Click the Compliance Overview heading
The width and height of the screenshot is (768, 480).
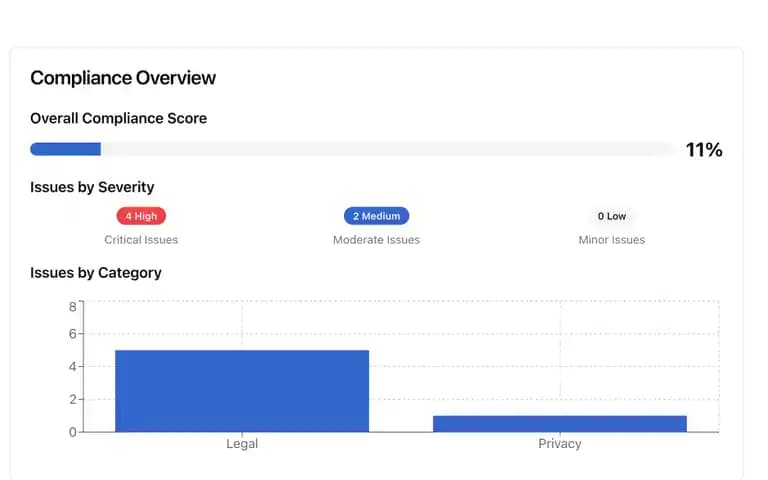123,78
